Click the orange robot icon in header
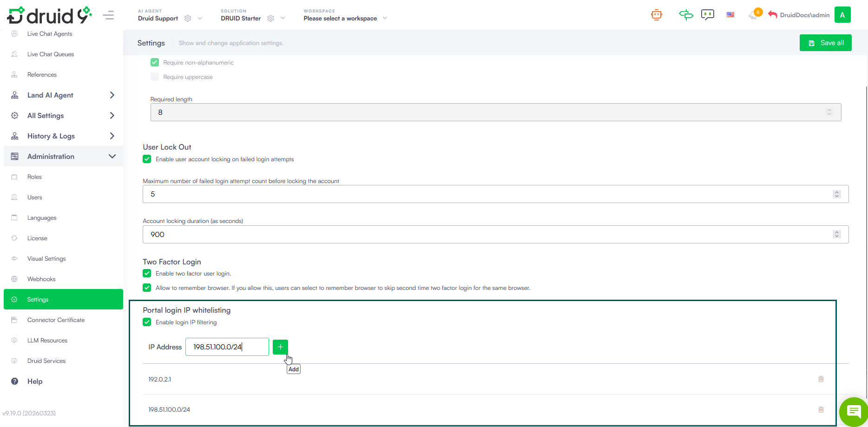The height and width of the screenshot is (427, 868). (656, 15)
